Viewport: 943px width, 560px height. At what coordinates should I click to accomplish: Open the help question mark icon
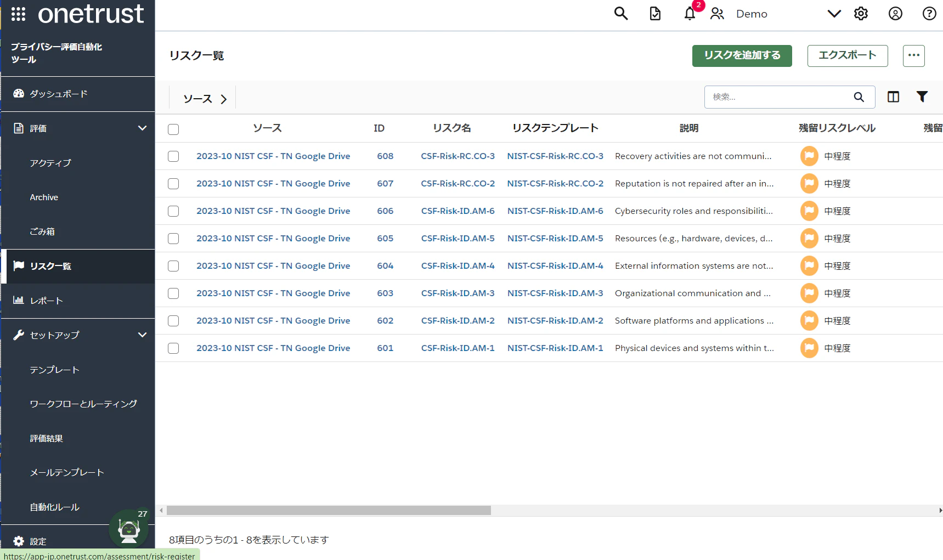tap(929, 13)
